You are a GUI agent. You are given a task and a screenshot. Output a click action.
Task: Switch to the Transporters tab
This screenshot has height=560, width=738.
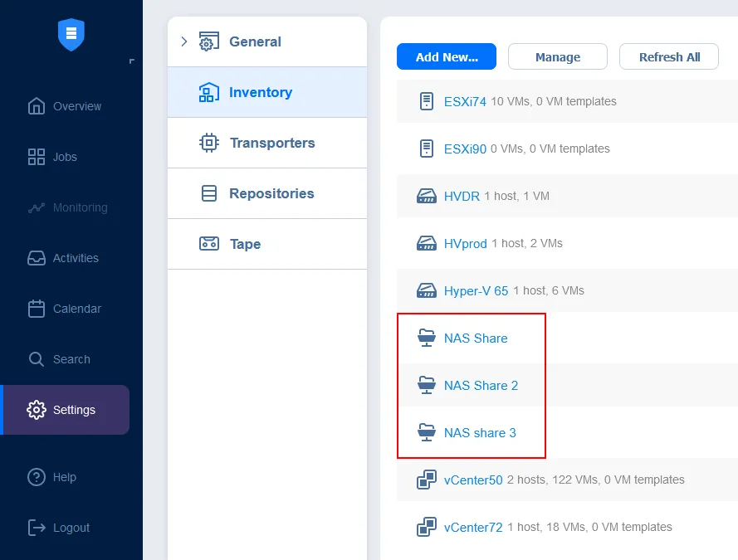click(271, 143)
